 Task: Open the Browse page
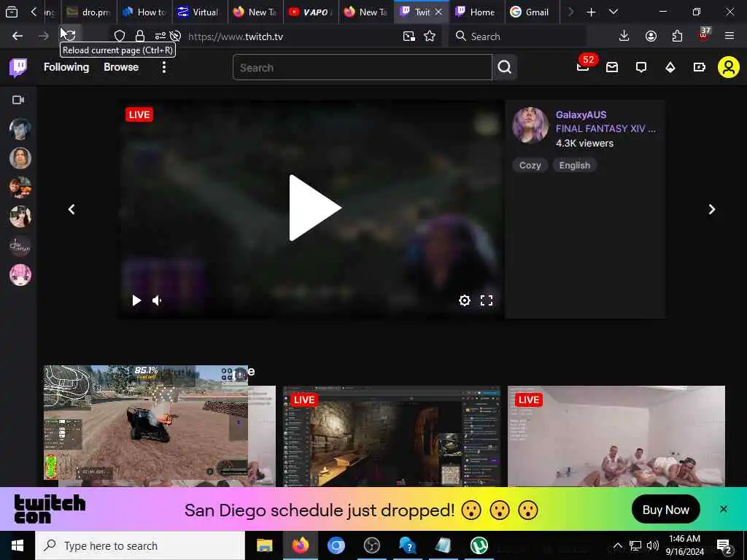pos(121,67)
